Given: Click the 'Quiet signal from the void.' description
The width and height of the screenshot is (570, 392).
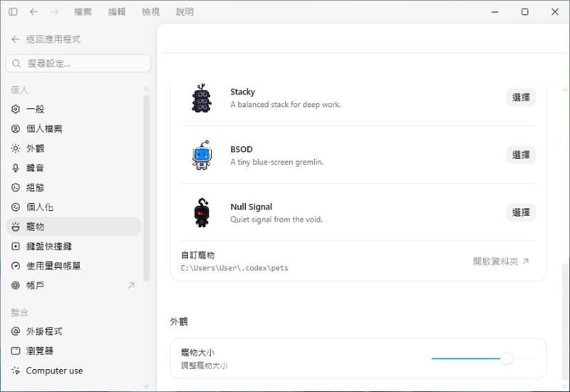Looking at the screenshot, I should pos(276,220).
